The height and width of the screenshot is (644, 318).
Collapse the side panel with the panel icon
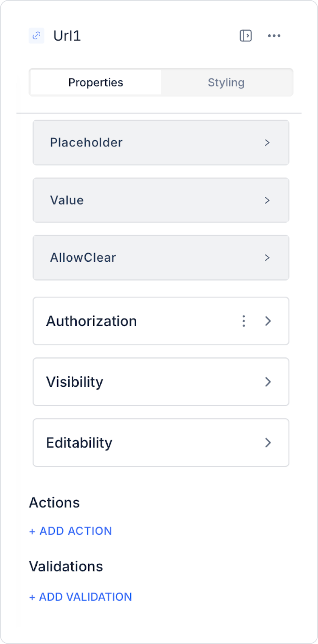[x=245, y=36]
